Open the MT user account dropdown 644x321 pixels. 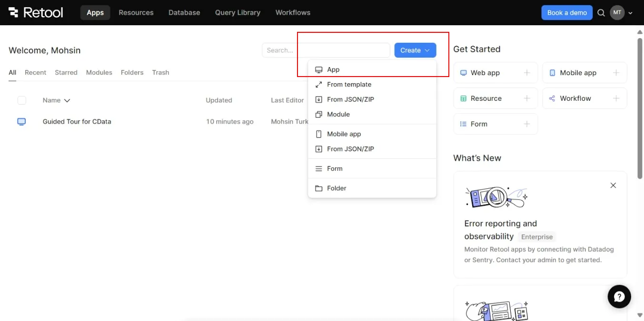tap(622, 13)
